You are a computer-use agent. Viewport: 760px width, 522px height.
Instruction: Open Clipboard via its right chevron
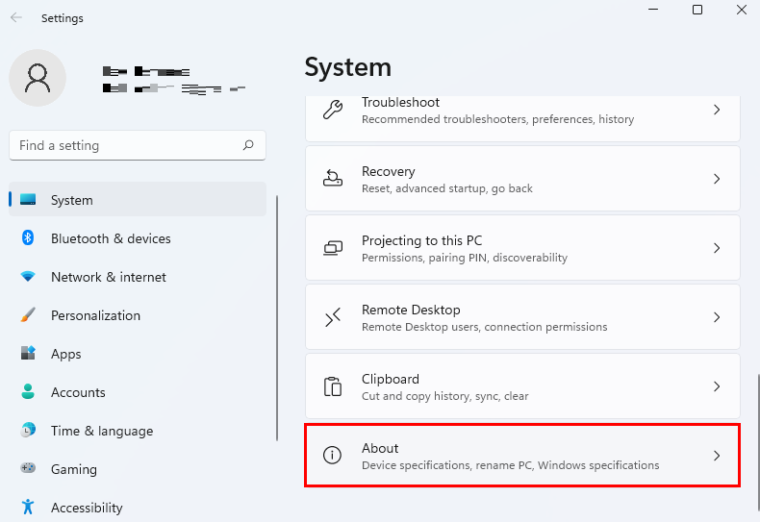click(x=717, y=386)
